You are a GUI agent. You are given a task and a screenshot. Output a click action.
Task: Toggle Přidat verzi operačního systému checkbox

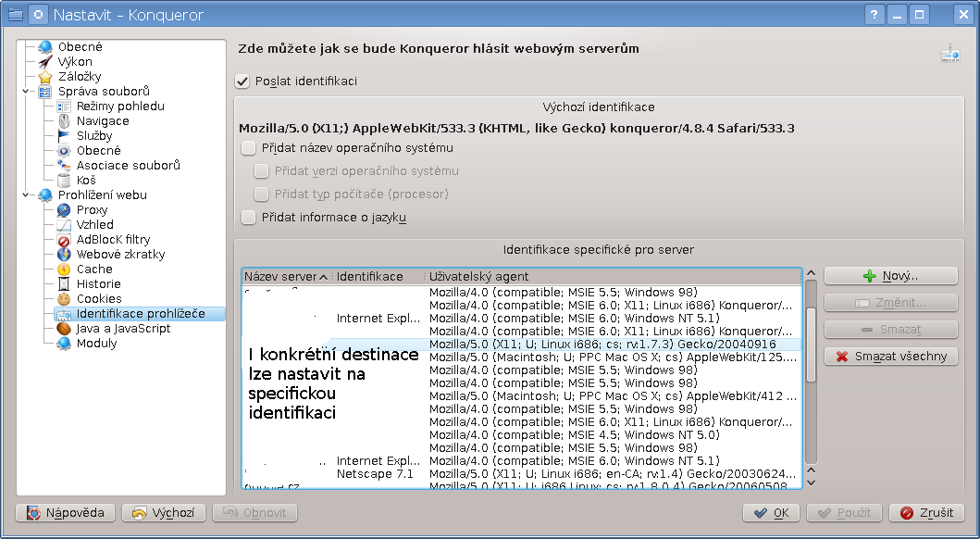tap(261, 171)
